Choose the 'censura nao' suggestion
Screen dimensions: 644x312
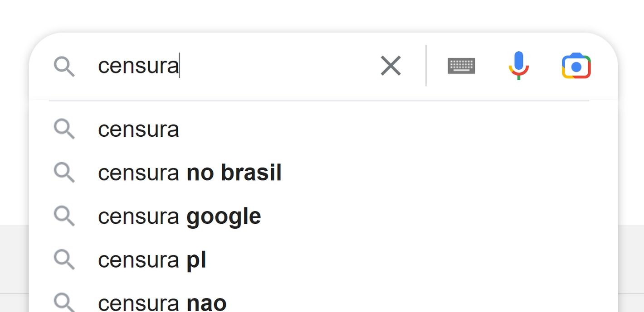pyautogui.click(x=162, y=303)
